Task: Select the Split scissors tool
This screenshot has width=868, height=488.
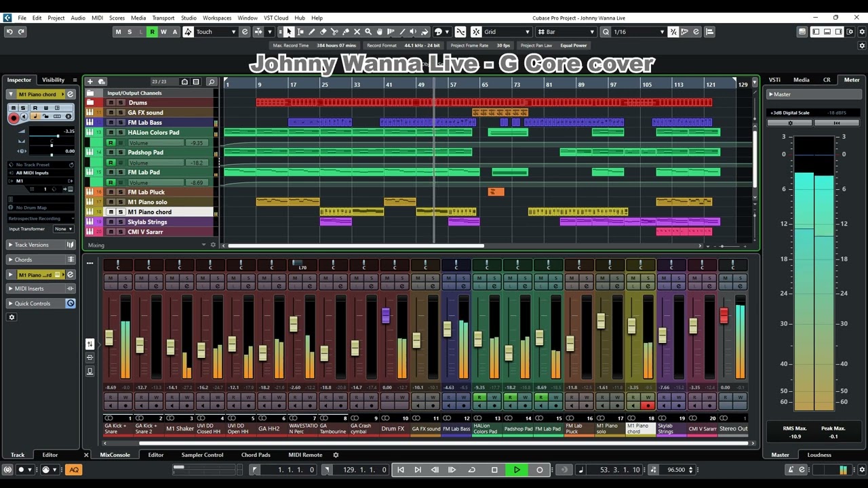Action: tap(334, 32)
